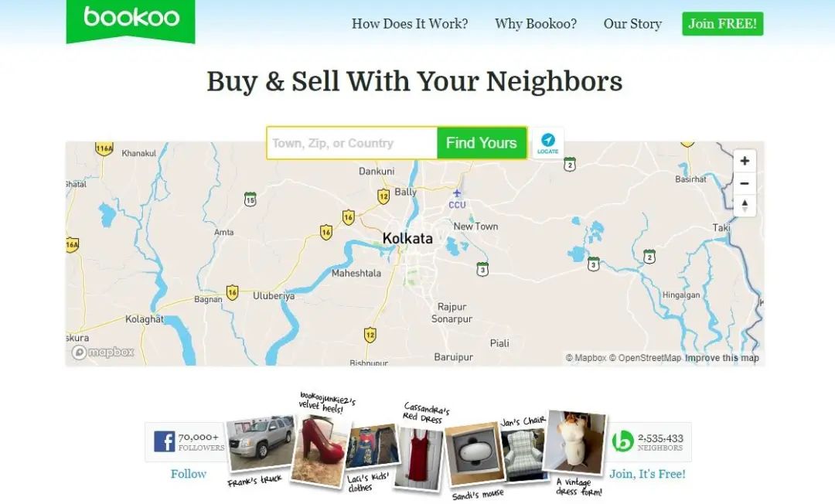Screen dimensions: 835x504
Task: Zoom in the map with plus
Action: click(745, 161)
